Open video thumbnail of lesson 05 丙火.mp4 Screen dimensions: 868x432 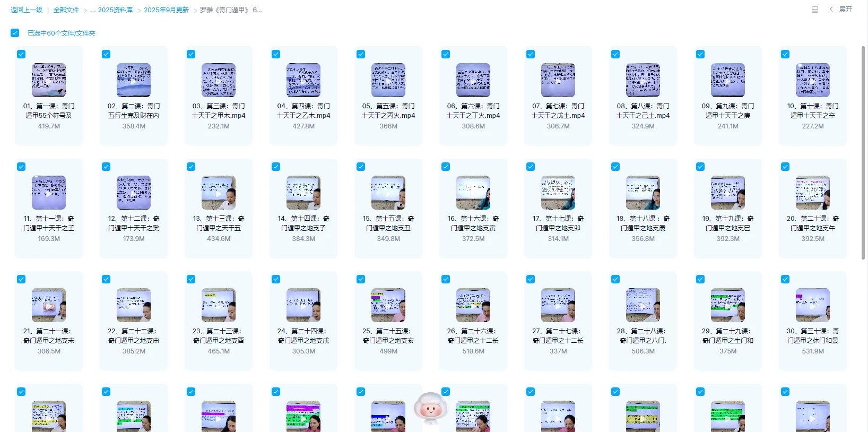pos(388,80)
